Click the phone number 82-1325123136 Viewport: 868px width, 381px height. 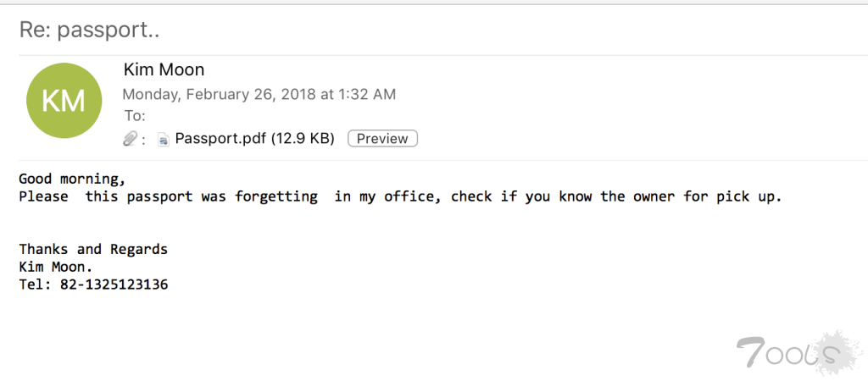(x=114, y=284)
